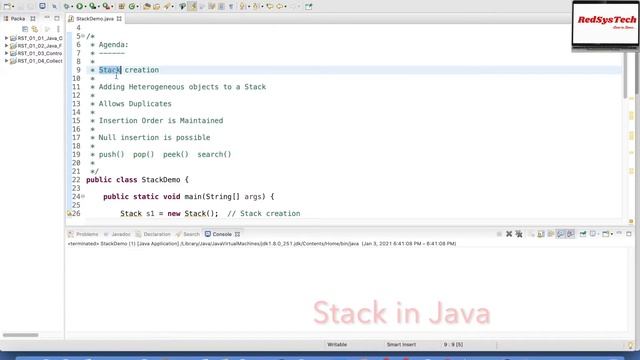
Task: Open the New Java Class dropdown arrow
Action: 138,7
